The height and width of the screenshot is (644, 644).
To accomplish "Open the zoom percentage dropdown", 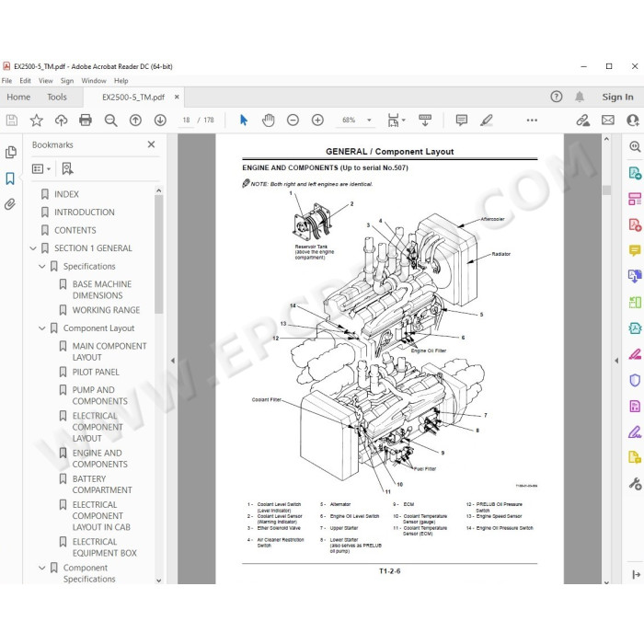I will [369, 121].
